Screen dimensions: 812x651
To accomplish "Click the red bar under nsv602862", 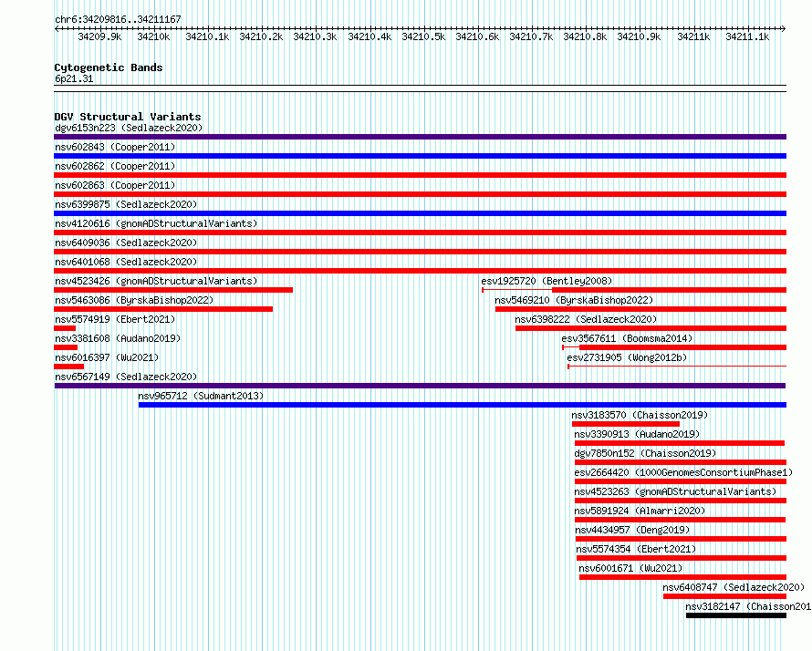I will 420,175.
